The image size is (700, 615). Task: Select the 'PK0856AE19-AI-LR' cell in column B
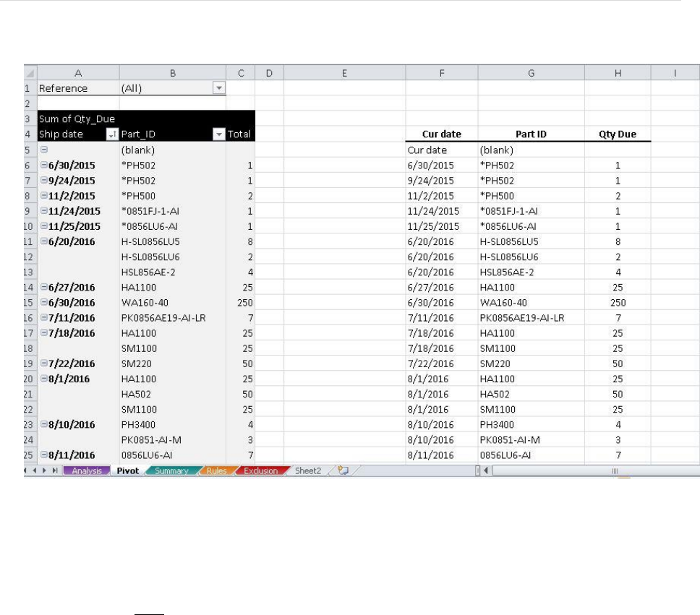click(172, 318)
